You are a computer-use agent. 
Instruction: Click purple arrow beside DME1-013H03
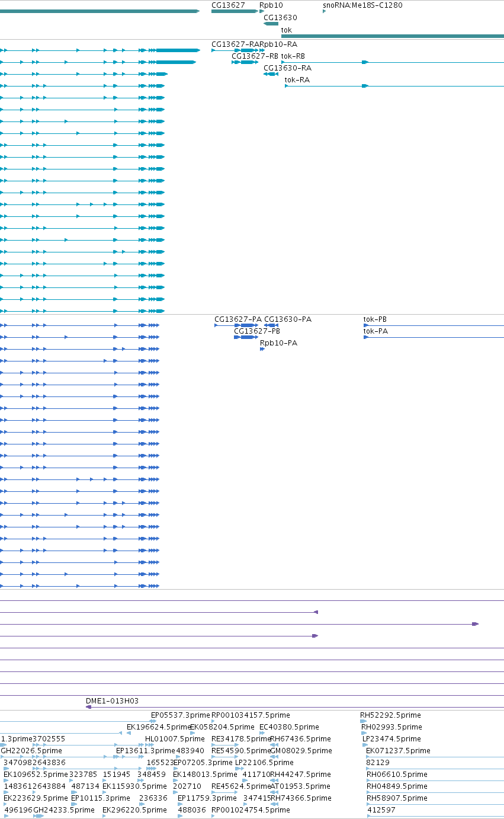pos(89,707)
